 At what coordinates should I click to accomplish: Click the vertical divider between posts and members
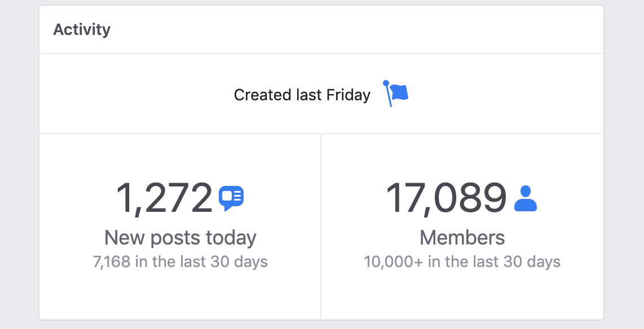coord(321,225)
